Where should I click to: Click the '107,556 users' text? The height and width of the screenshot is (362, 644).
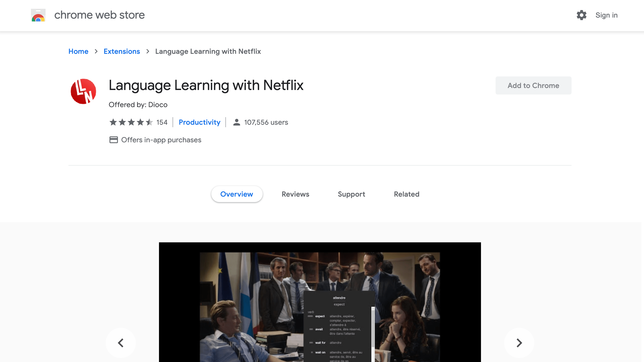[266, 122]
